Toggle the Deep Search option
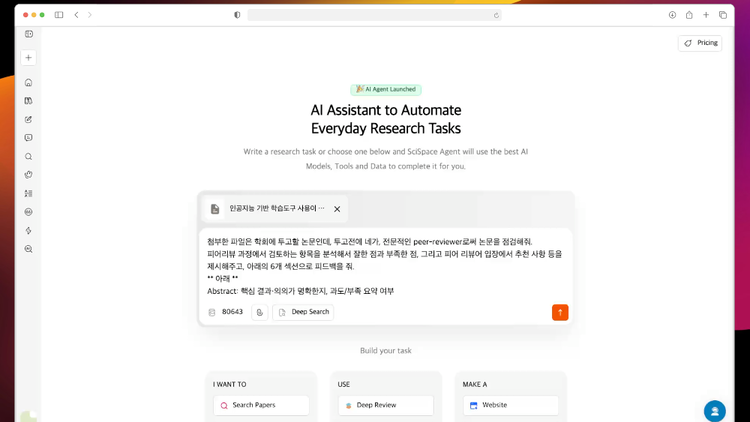 tap(303, 312)
